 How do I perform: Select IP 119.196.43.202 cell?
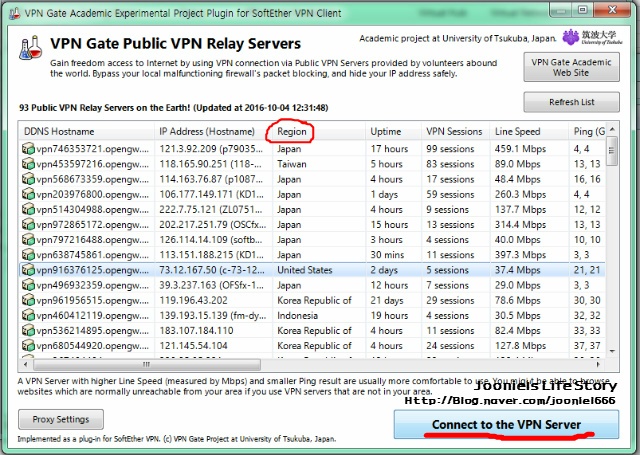click(x=193, y=300)
